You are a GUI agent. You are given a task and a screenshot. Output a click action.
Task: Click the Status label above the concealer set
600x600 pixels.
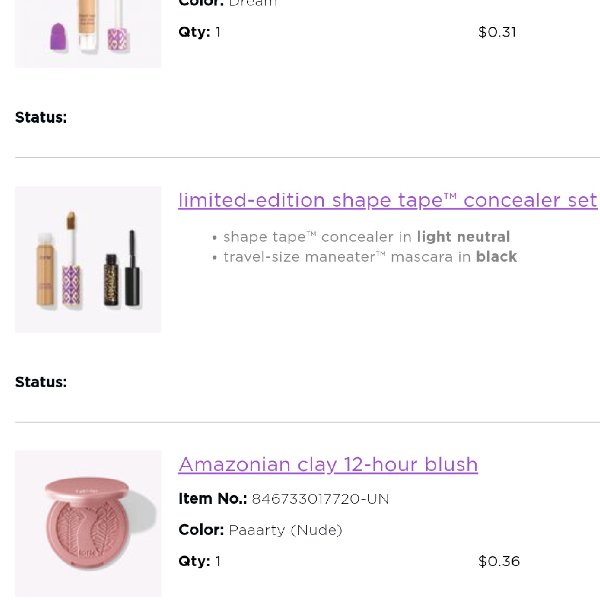[41, 117]
